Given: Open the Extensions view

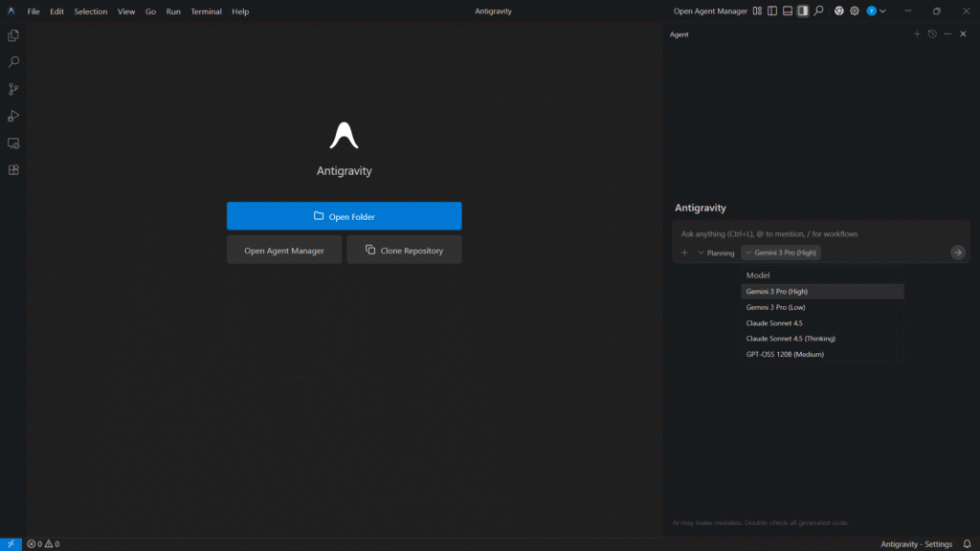Looking at the screenshot, I should tap(13, 169).
